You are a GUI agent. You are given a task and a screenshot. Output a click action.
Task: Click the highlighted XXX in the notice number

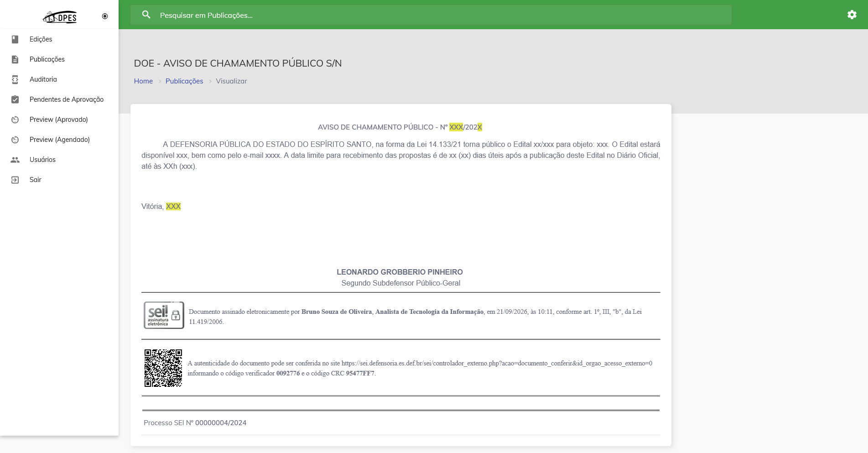point(456,127)
